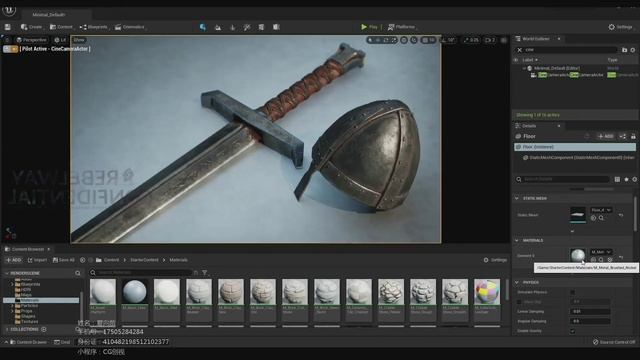Click the Save All button

point(63,260)
